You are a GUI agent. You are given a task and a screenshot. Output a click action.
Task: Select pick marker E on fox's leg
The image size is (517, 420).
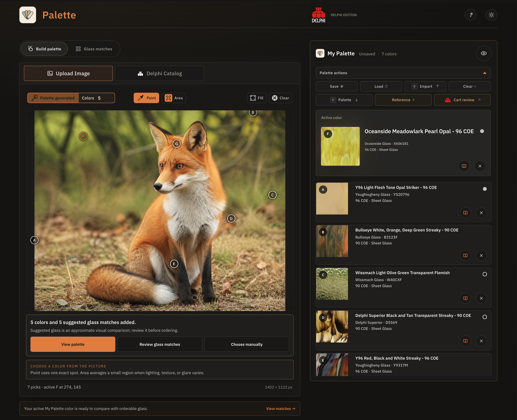[174, 264]
